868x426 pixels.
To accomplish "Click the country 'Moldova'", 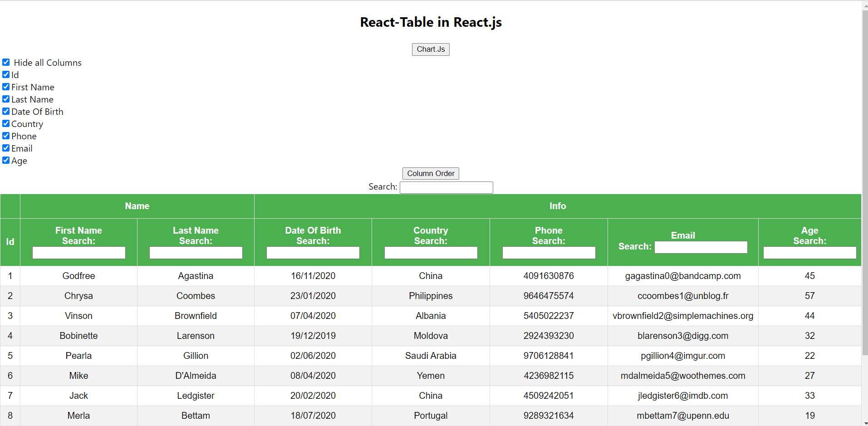I will (431, 336).
